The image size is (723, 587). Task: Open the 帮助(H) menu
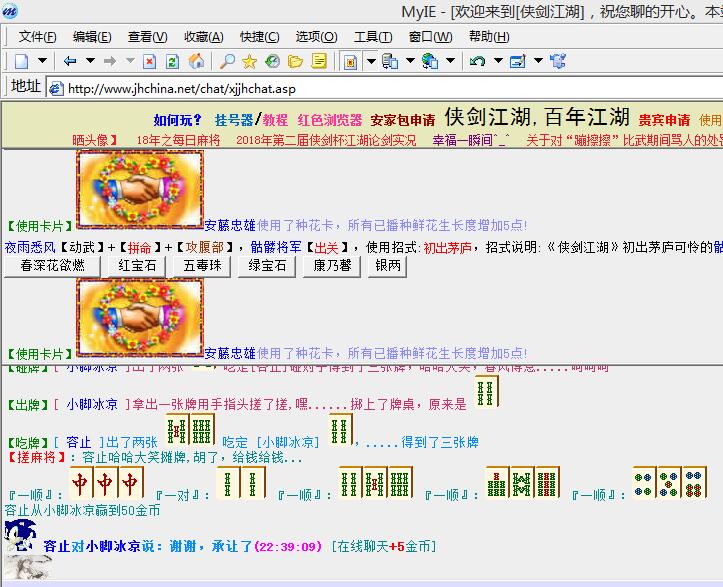pos(489,36)
